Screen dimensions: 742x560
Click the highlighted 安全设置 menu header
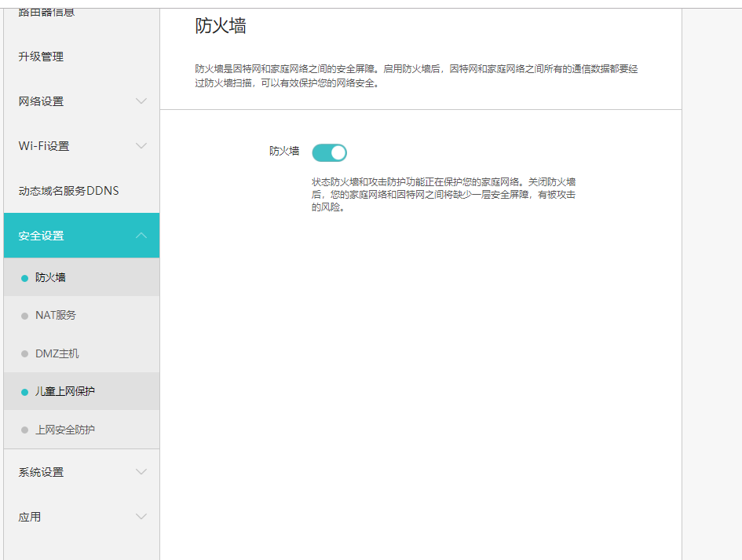(x=41, y=236)
